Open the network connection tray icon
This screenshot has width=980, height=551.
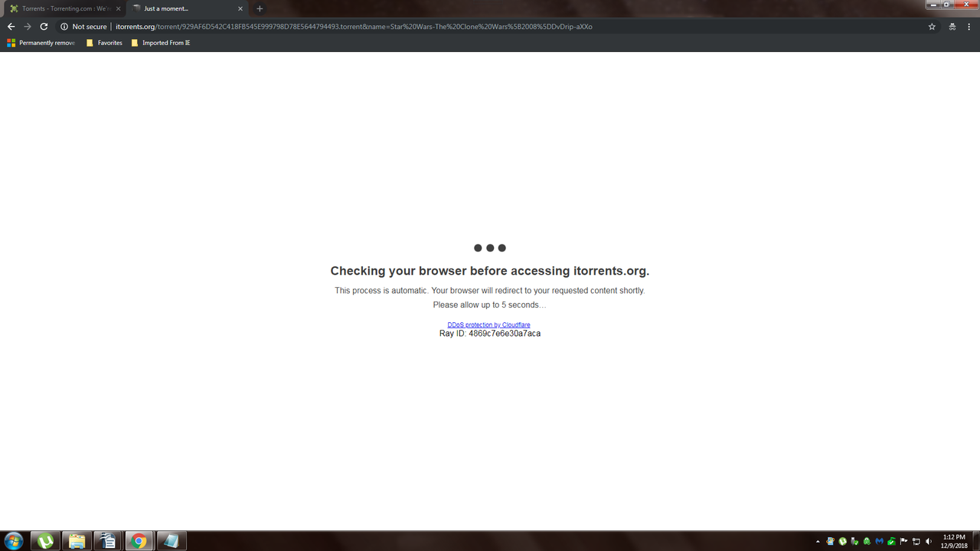916,541
